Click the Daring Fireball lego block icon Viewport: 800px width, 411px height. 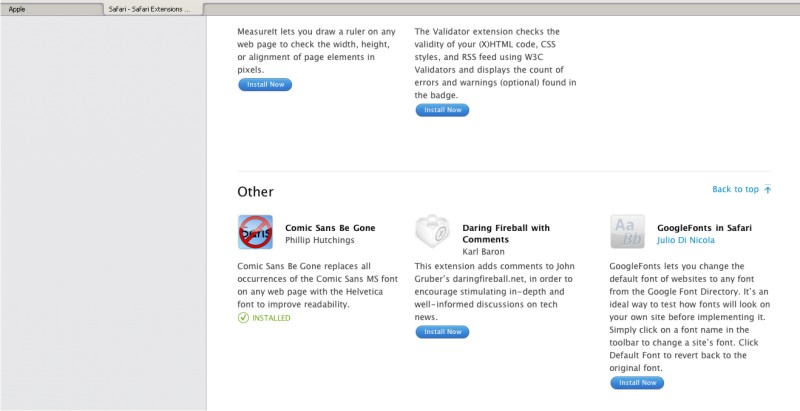coord(432,231)
